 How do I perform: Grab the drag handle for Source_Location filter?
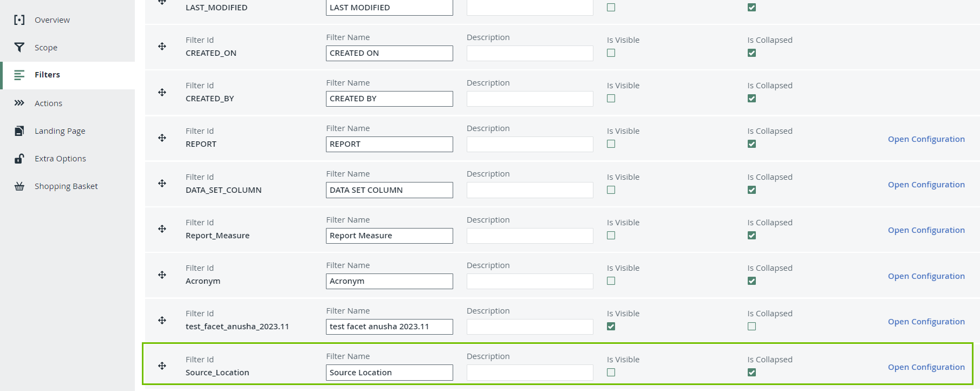(162, 366)
